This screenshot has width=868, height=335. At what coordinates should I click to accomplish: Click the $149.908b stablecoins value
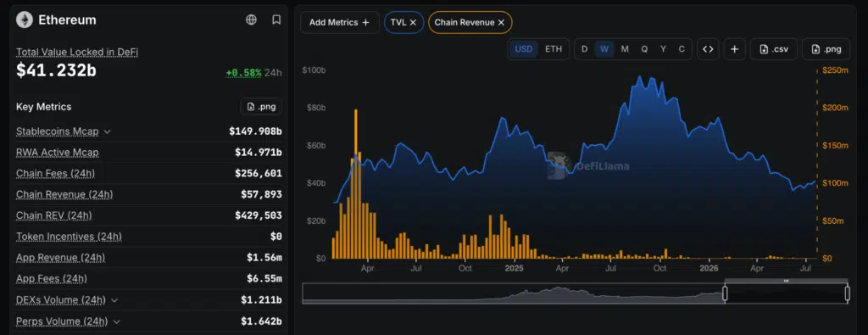256,131
